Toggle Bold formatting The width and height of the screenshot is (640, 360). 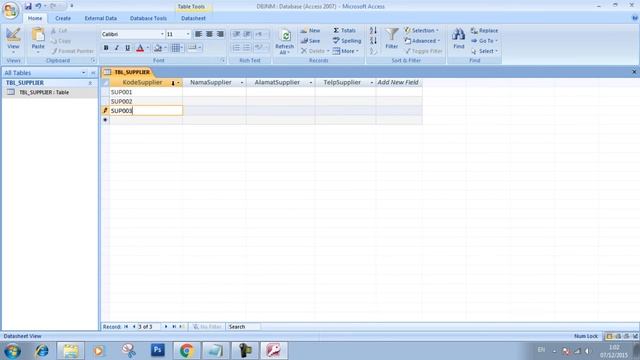pos(106,48)
